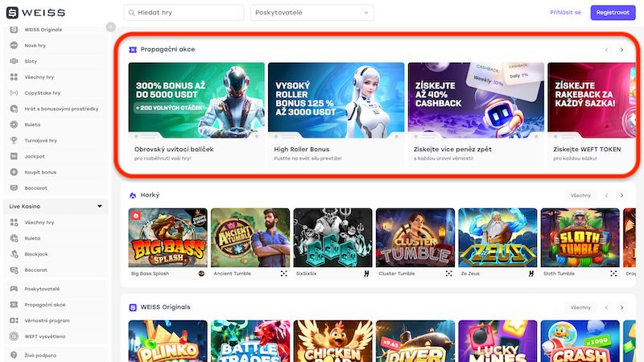
Task: Open the Poskytovatelé dropdown in header
Action: (x=312, y=13)
